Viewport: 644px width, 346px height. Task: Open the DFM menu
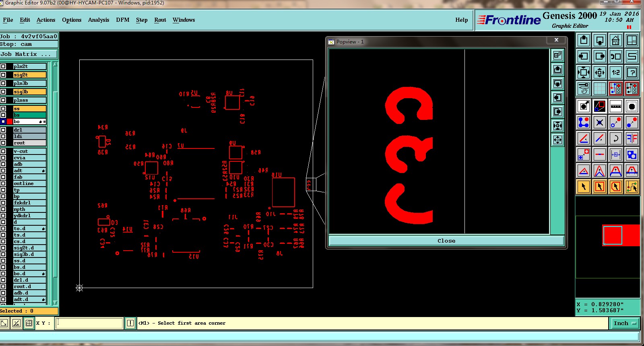(123, 20)
